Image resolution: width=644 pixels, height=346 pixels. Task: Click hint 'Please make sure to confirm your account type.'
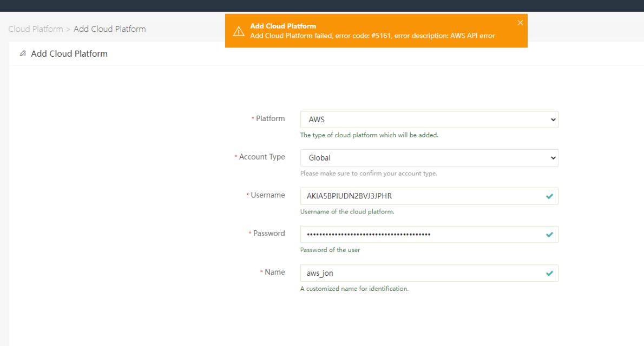click(x=369, y=173)
